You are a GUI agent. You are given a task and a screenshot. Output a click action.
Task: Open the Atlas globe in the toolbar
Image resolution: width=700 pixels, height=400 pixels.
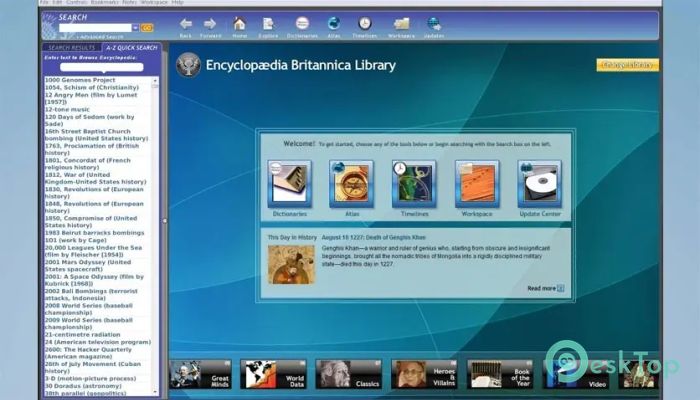pyautogui.click(x=333, y=23)
